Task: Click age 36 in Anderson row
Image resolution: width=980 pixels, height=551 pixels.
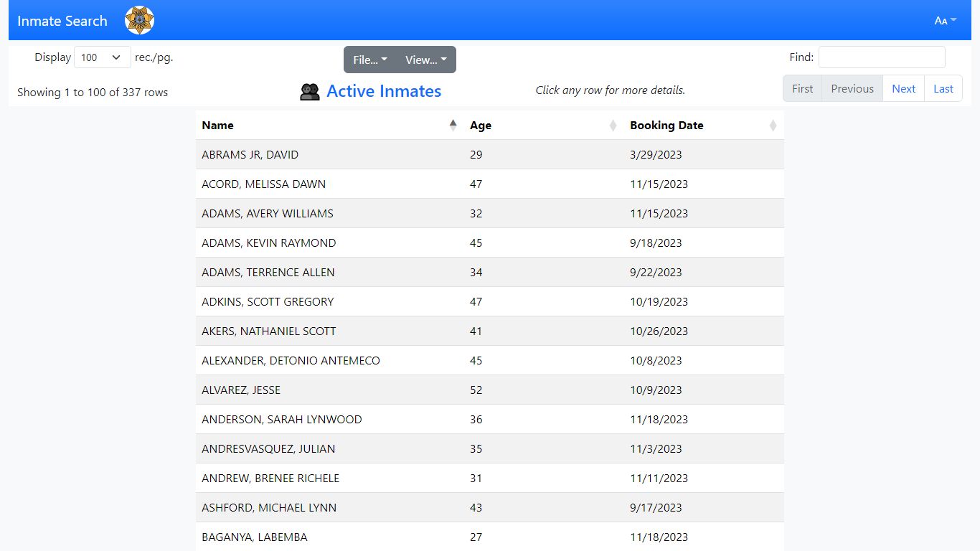Action: tap(476, 419)
